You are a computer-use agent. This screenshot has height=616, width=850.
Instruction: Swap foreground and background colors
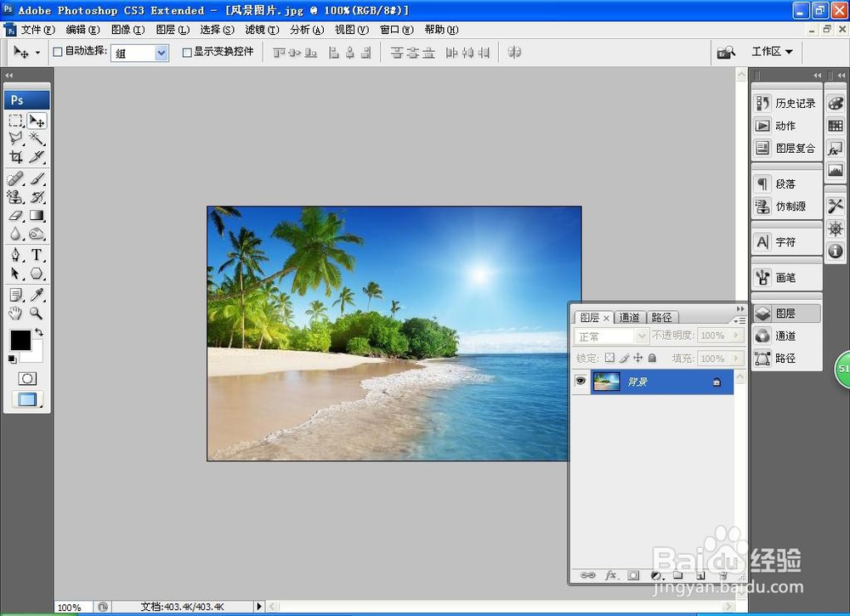pos(39,331)
